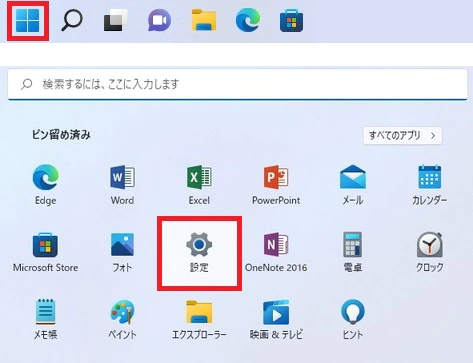The width and height of the screenshot is (473, 363).
Task: Click the Windows Start button on taskbar
Action: pyautogui.click(x=28, y=21)
